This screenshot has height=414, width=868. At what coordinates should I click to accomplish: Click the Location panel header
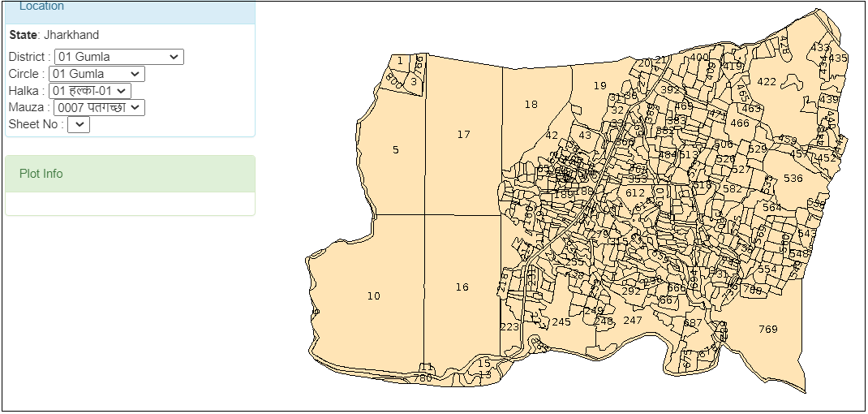[130, 8]
